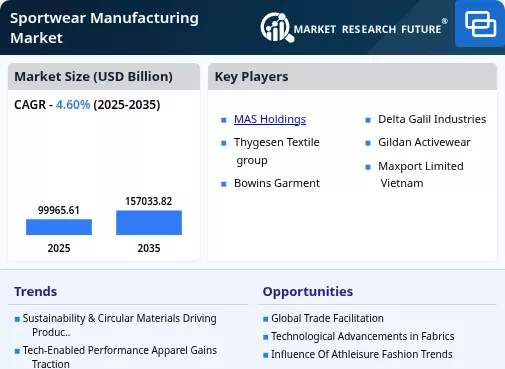The width and height of the screenshot is (505, 369).
Task: Select the 157033.82 value label
Action: [149, 201]
